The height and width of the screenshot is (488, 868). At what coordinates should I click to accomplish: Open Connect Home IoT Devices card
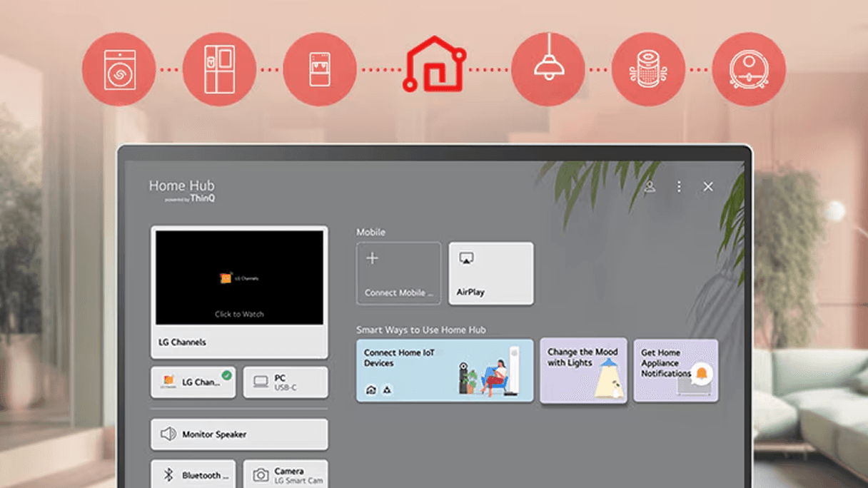445,370
